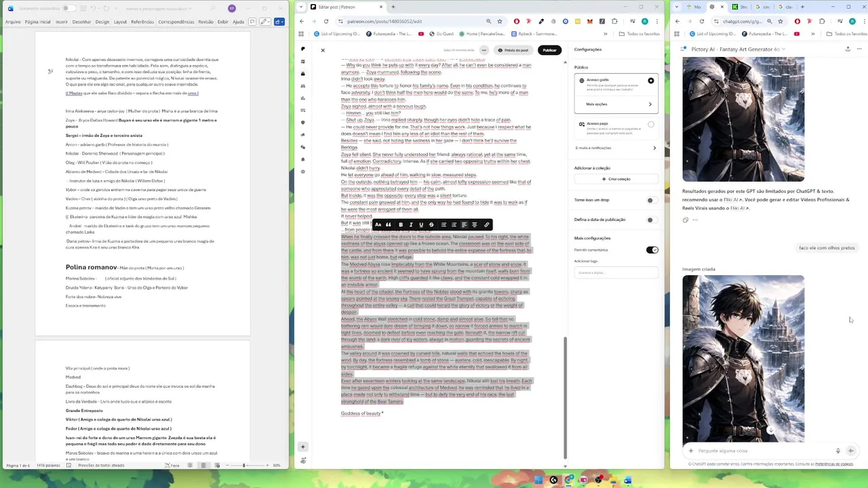Click the plus add-block button in Patreon editor
This screenshot has width=868, height=488.
coord(303,447)
